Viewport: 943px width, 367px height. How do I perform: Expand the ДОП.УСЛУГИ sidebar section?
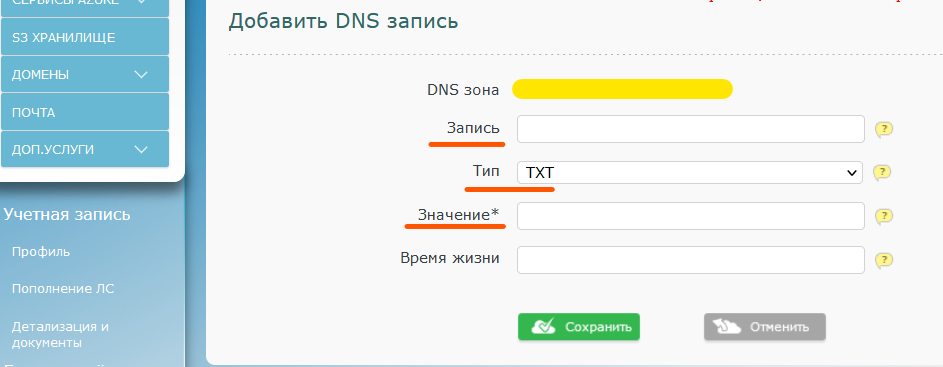tap(141, 149)
